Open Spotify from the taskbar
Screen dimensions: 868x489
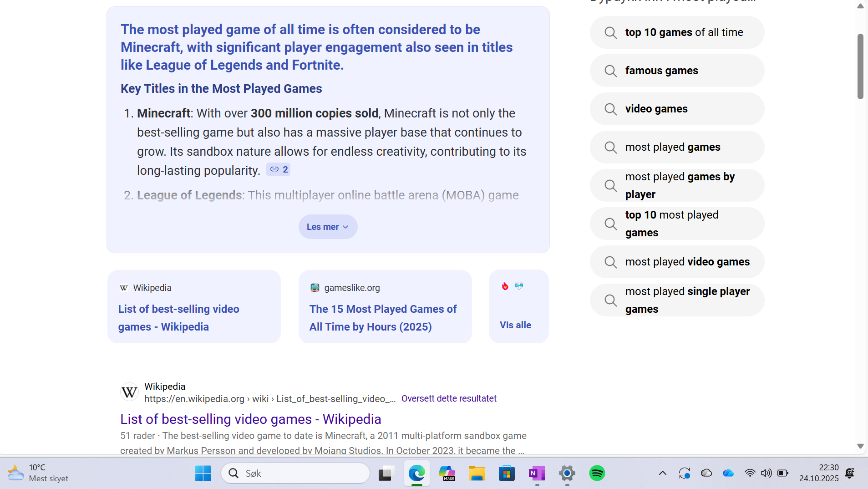(x=597, y=474)
